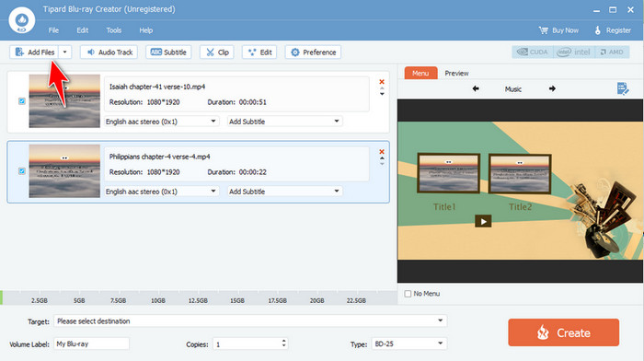Select the Title1 menu thumbnail
Image resolution: width=644 pixels, height=361 pixels.
[449, 173]
